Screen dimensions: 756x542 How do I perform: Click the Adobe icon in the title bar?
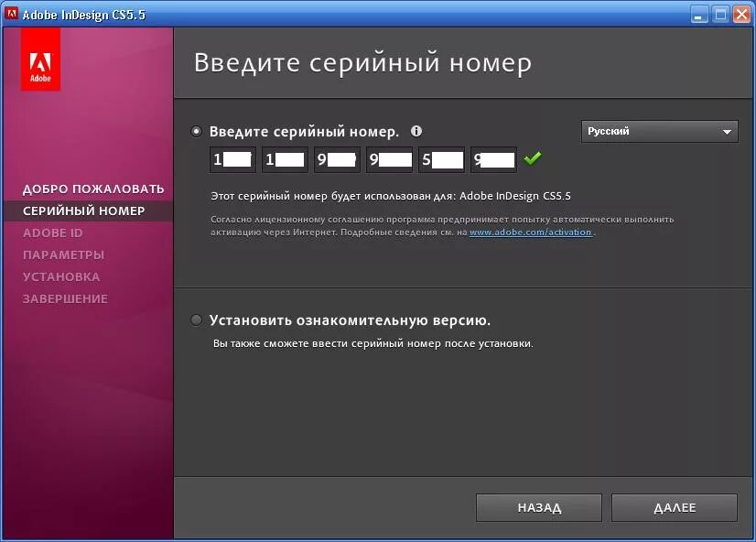point(14,14)
